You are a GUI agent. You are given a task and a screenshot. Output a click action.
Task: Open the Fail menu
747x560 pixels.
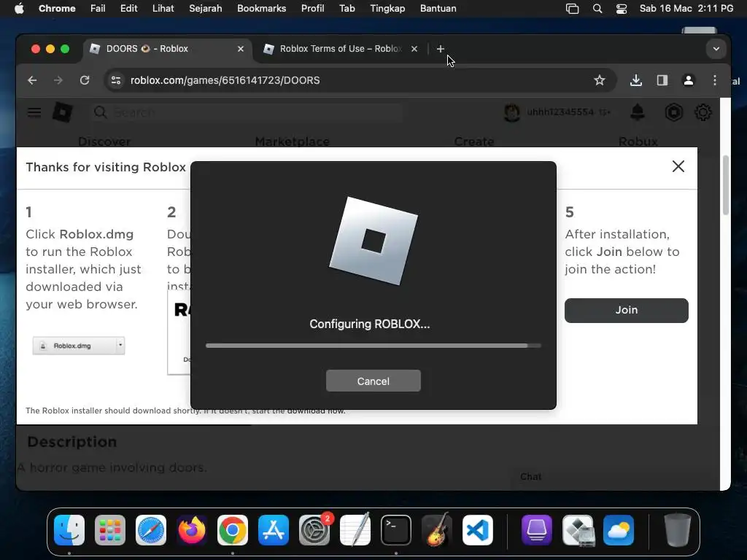coord(98,9)
